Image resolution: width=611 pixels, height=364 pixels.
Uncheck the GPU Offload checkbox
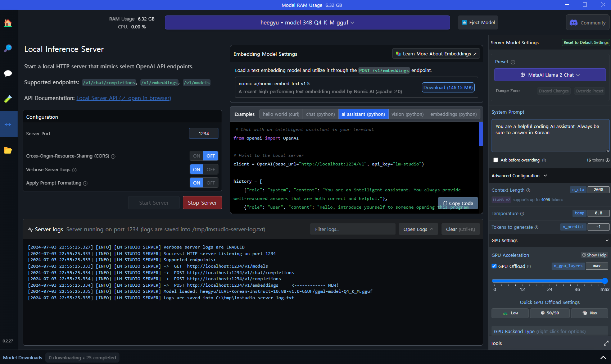494,266
